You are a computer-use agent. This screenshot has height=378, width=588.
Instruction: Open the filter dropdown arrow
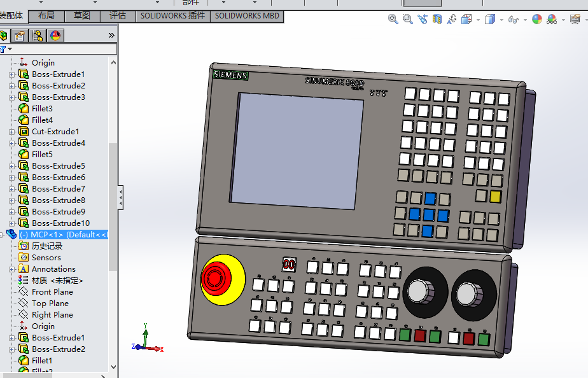click(x=10, y=49)
